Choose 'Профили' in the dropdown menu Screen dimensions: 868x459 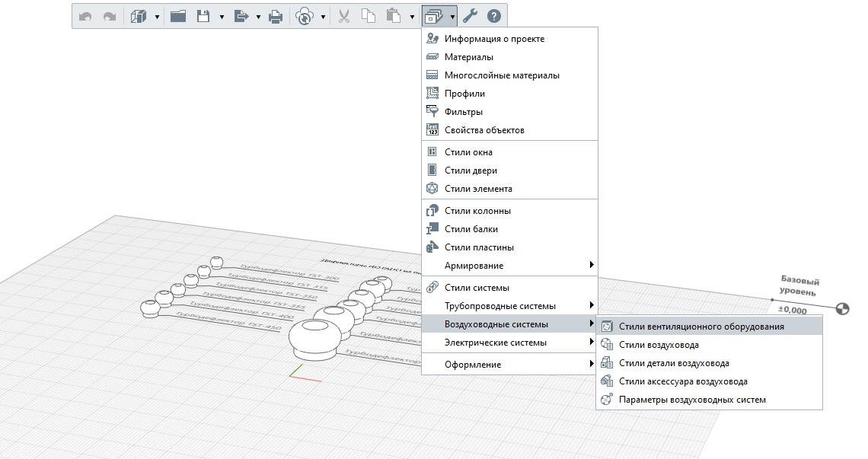pos(510,94)
